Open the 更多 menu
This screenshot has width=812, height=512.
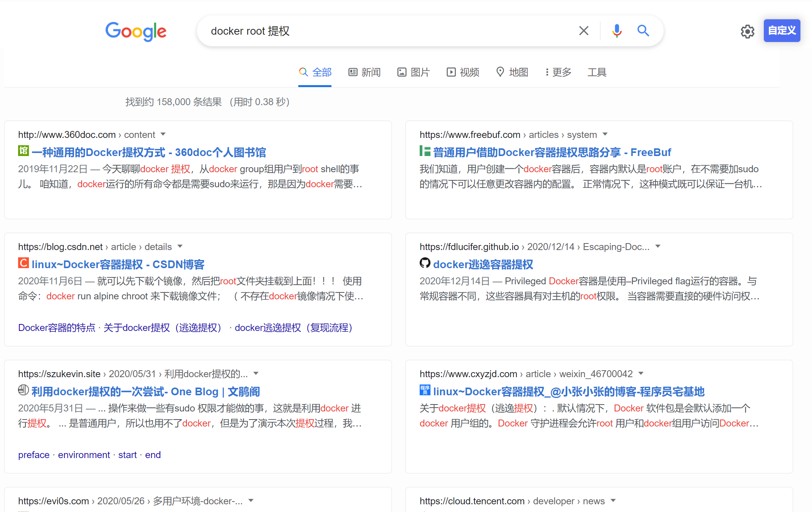[558, 72]
